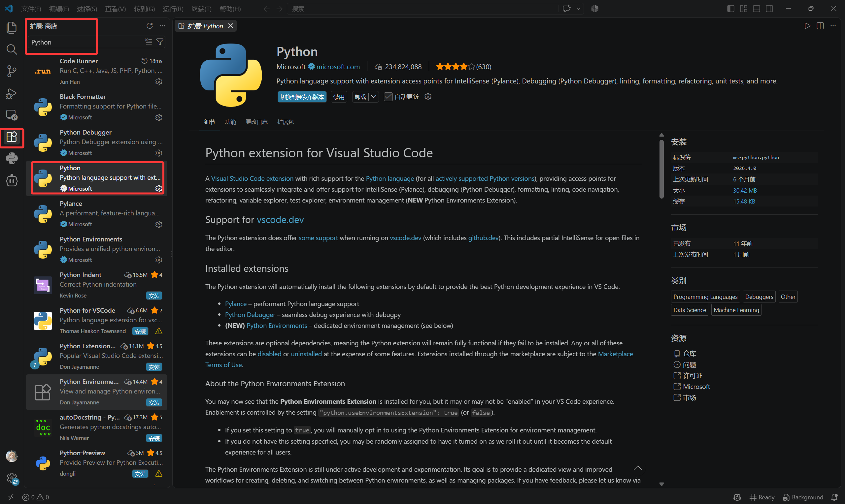This screenshot has height=504, width=845.
Task: Close the 扩展: Python editor tab
Action: [231, 26]
